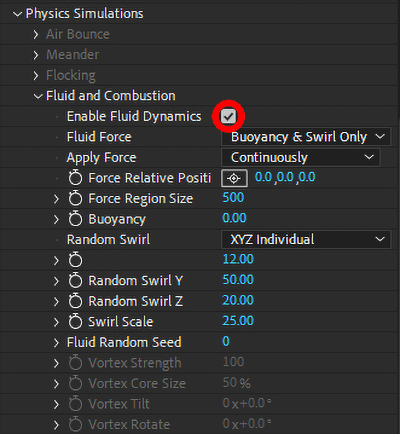Expand the Air Bounce group
Image resolution: width=400 pixels, height=434 pixels.
pyautogui.click(x=36, y=34)
